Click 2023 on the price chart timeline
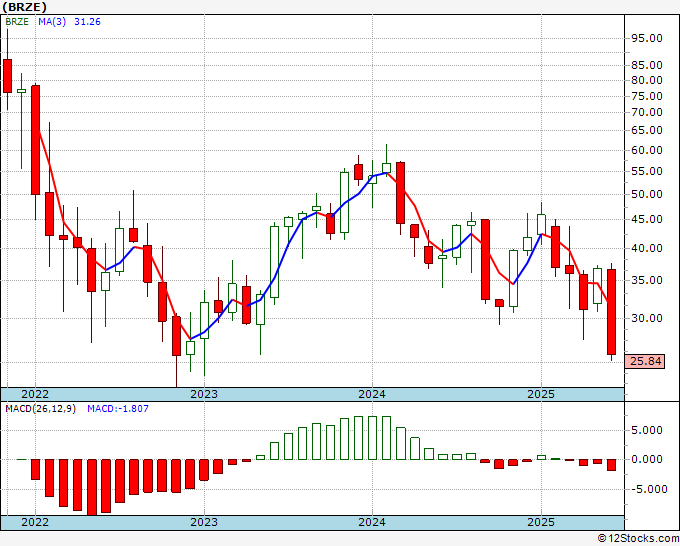680x546 pixels. 204,394
